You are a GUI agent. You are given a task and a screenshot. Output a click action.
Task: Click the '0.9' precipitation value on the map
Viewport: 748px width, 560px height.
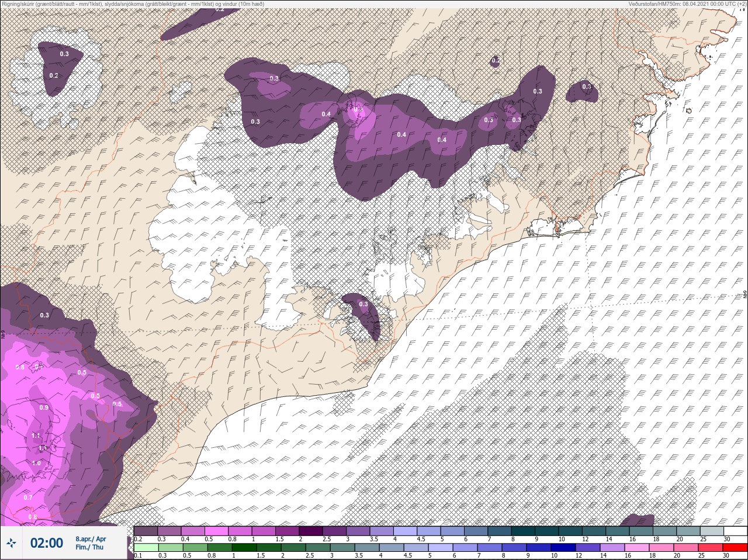[x=44, y=407]
